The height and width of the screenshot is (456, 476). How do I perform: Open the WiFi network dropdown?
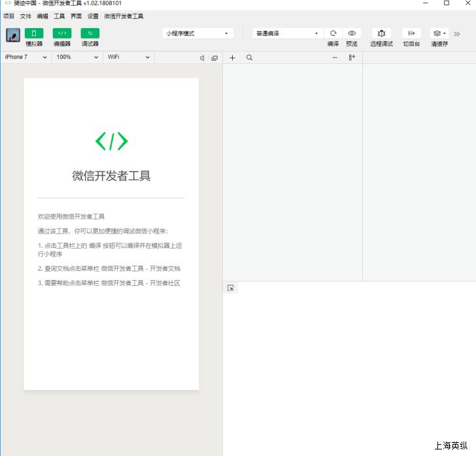pyautogui.click(x=129, y=57)
